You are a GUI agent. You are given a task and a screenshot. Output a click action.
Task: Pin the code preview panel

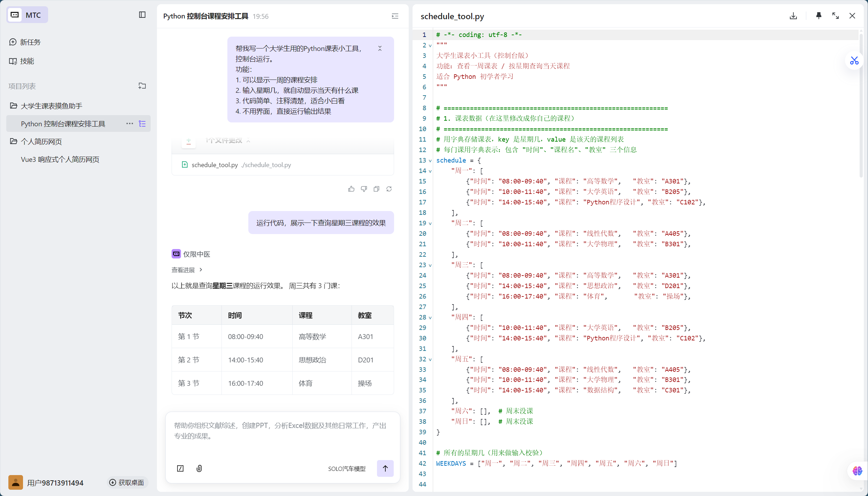tap(818, 16)
